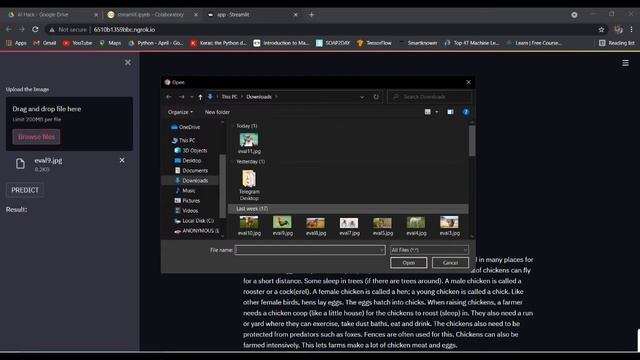Select Videos in navigation tree
This screenshot has width=640, height=360.
point(187,211)
